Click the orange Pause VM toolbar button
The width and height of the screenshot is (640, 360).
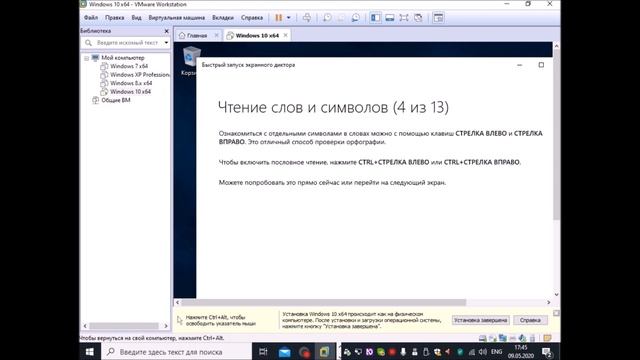pos(279,18)
